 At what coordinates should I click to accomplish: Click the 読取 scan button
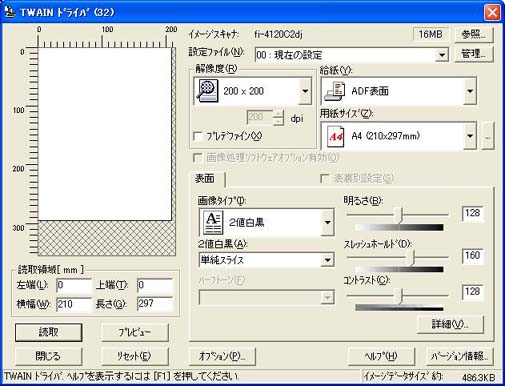point(48,332)
